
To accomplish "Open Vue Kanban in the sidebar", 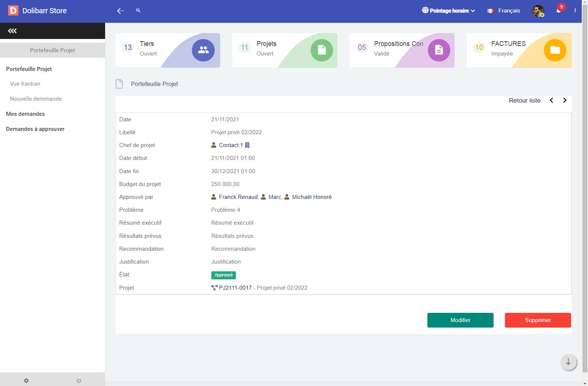I will [x=25, y=84].
